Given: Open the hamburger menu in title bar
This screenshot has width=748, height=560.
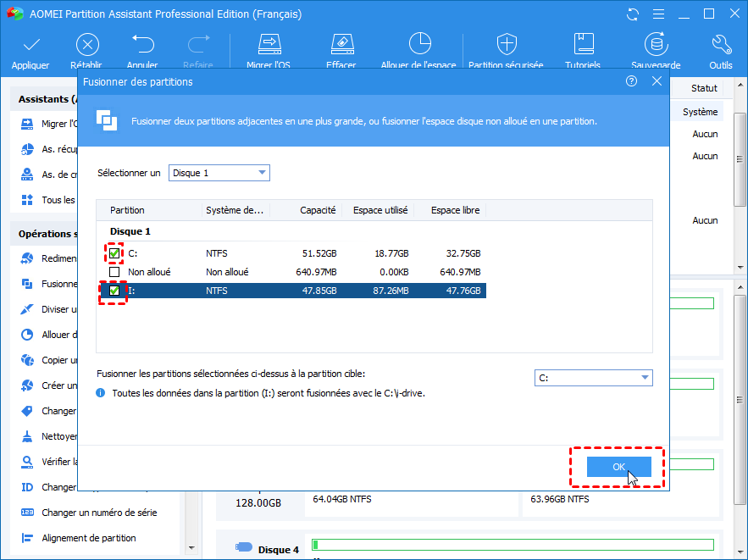Looking at the screenshot, I should point(658,14).
